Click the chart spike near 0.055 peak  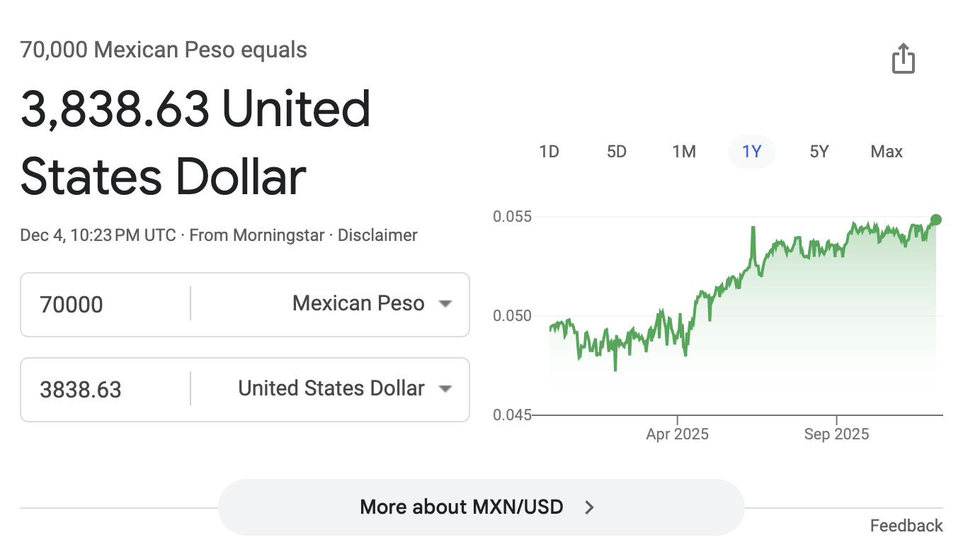(753, 228)
